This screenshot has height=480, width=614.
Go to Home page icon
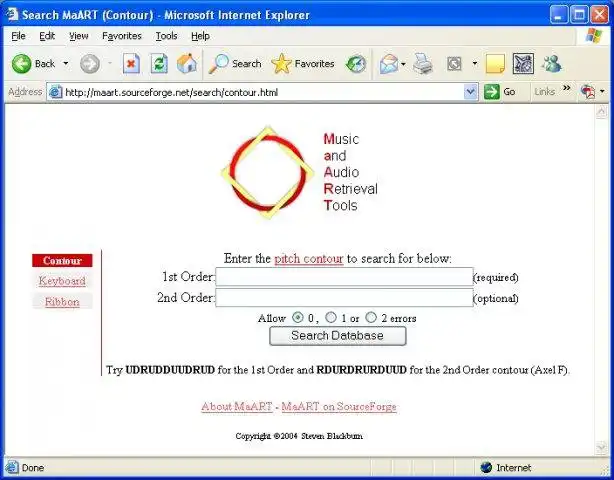[x=187, y=63]
